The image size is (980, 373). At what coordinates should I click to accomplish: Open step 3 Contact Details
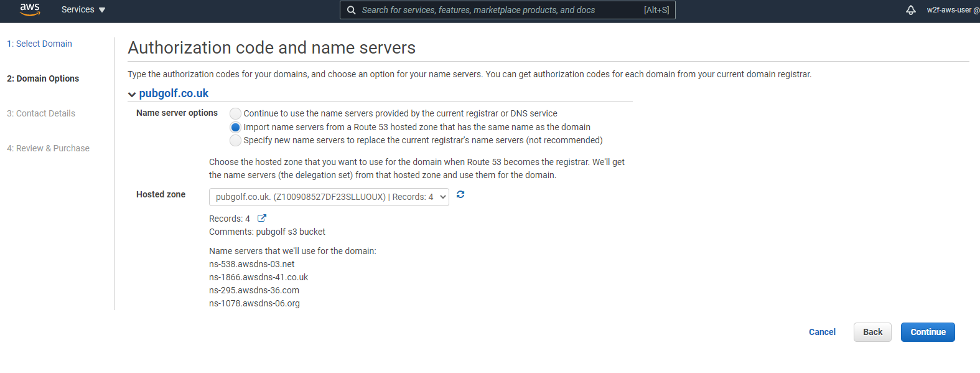click(41, 113)
